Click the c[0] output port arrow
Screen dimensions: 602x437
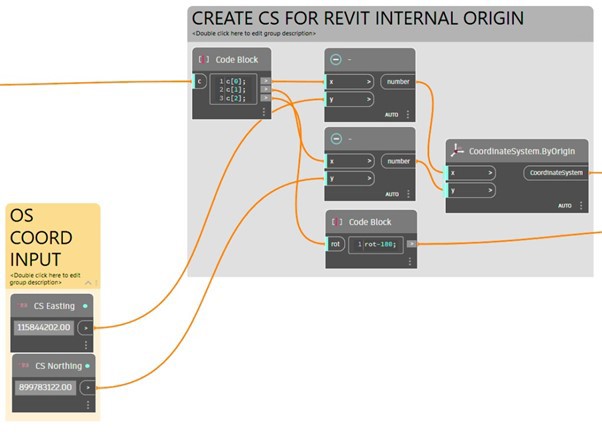pyautogui.click(x=265, y=81)
